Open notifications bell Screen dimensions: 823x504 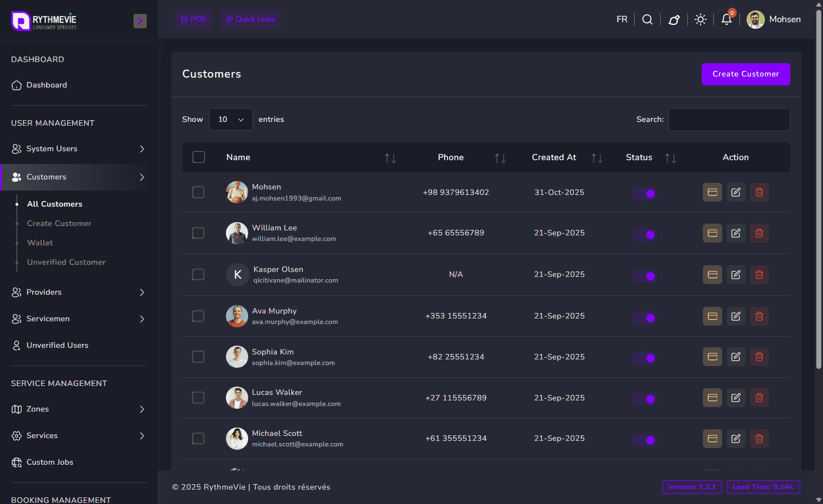coord(727,19)
